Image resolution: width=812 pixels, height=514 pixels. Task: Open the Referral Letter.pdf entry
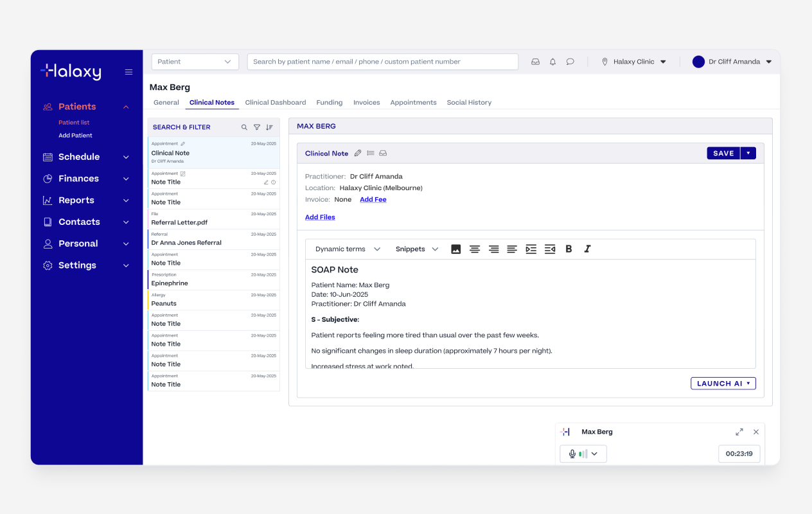pos(213,219)
